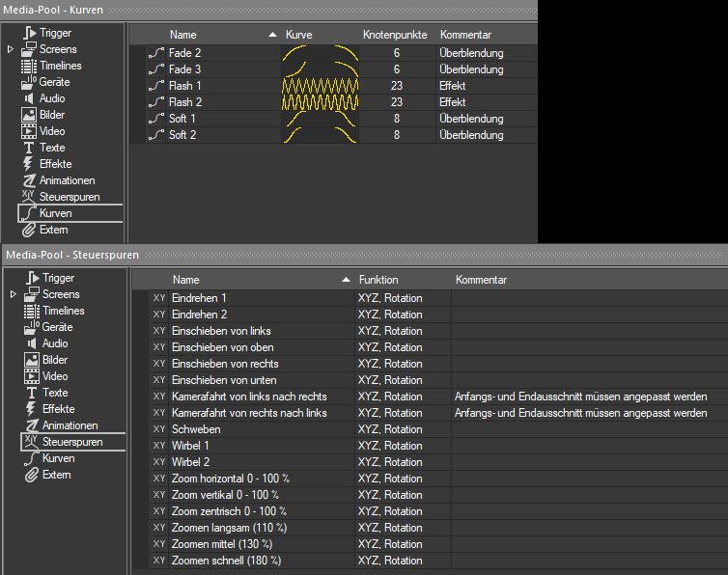Image resolution: width=728 pixels, height=575 pixels.
Task: Open Kurven from the Steuerspuren panel sidebar
Action: pos(57,458)
